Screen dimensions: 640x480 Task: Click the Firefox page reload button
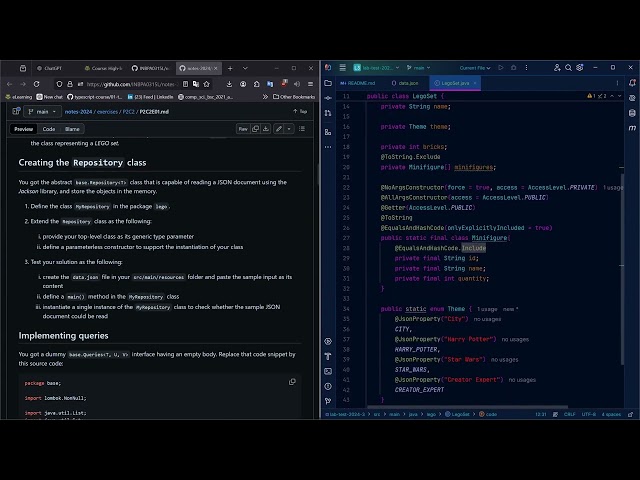(37, 84)
